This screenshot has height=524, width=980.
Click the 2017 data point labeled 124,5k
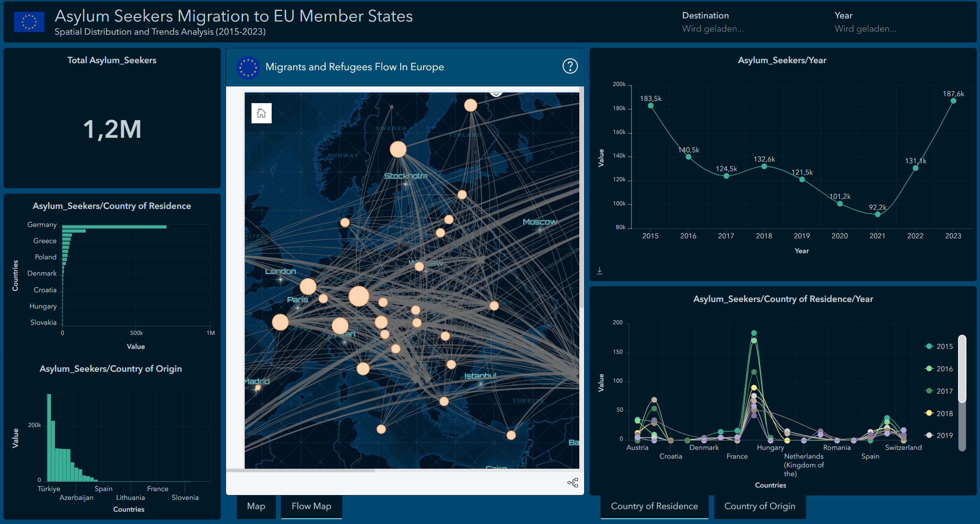726,176
